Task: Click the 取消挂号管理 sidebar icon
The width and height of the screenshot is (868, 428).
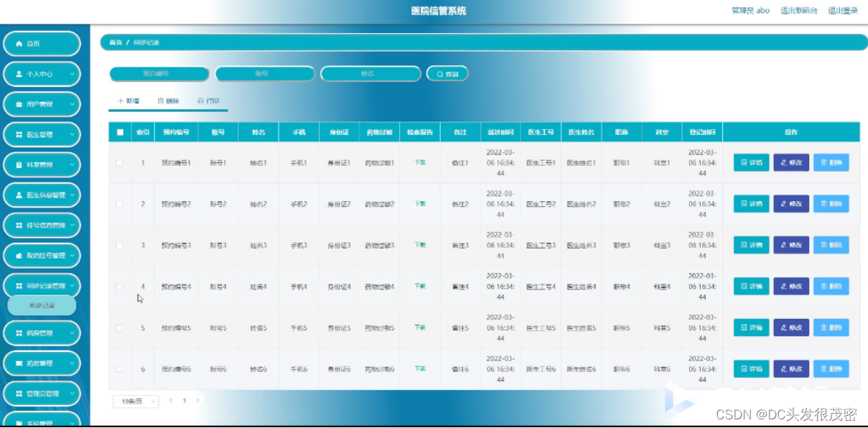Action: point(19,256)
